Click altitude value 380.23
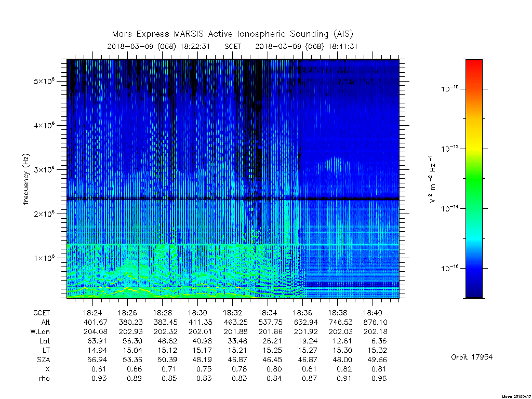532x399 pixels. point(130,322)
